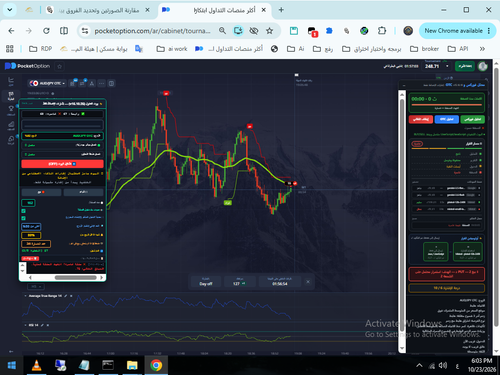Click the favorites star beside PocketOption logo
Image resolution: width=500 pixels, height=375 pixels.
tap(59, 66)
